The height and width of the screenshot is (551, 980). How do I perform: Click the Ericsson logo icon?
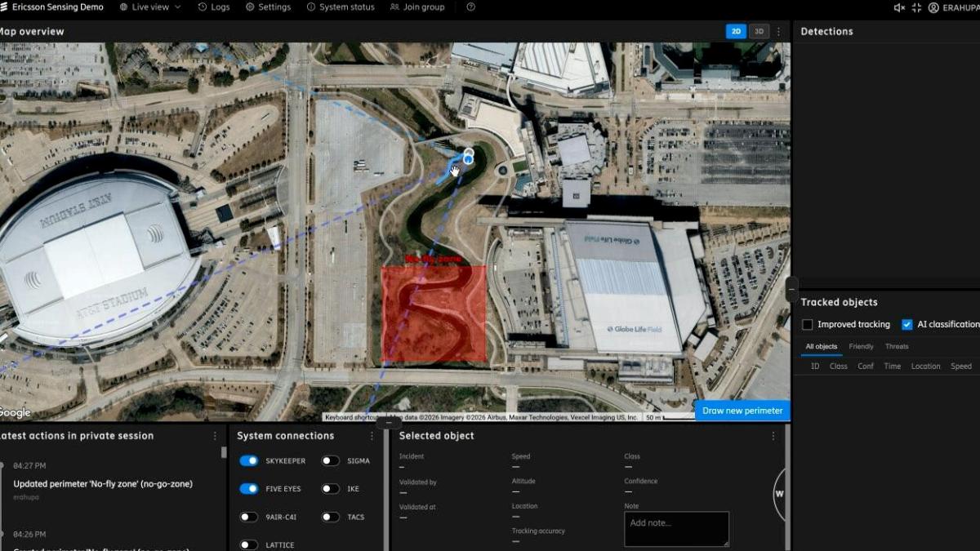click(4, 7)
